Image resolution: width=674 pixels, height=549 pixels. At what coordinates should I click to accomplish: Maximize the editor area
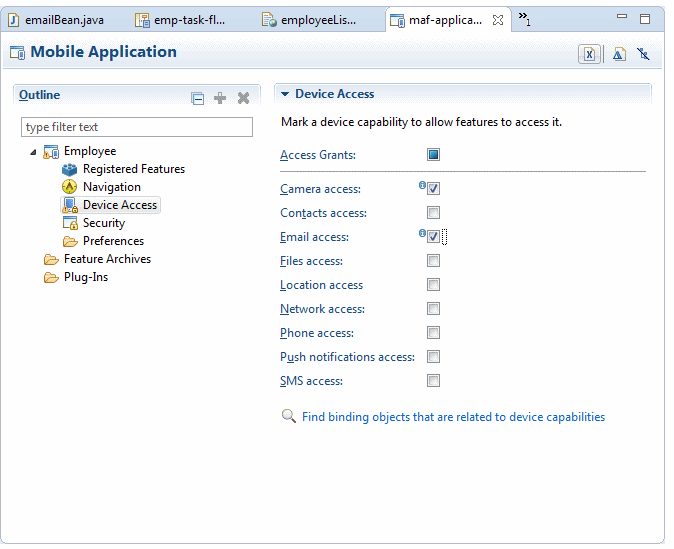tap(645, 19)
